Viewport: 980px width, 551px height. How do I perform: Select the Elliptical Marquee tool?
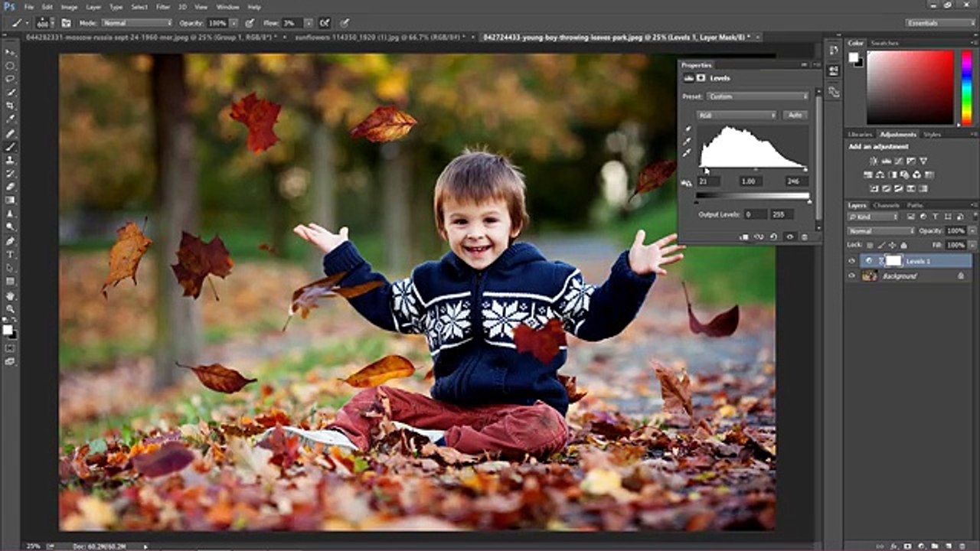11,66
